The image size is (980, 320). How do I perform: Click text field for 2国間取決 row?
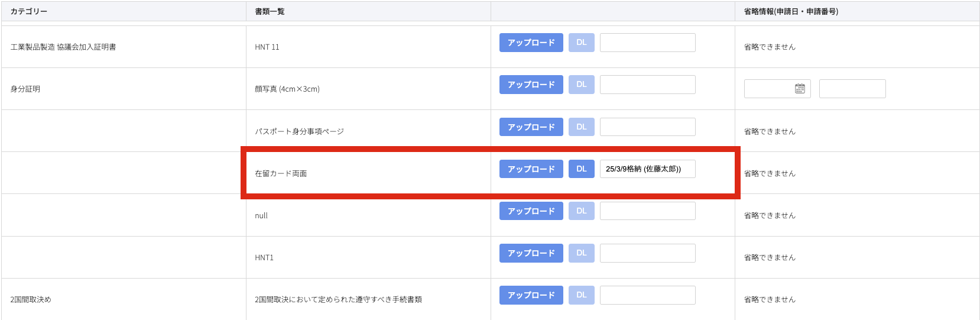coord(647,295)
